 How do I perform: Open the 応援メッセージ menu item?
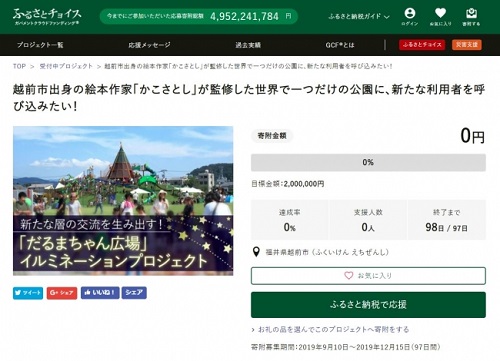(149, 45)
